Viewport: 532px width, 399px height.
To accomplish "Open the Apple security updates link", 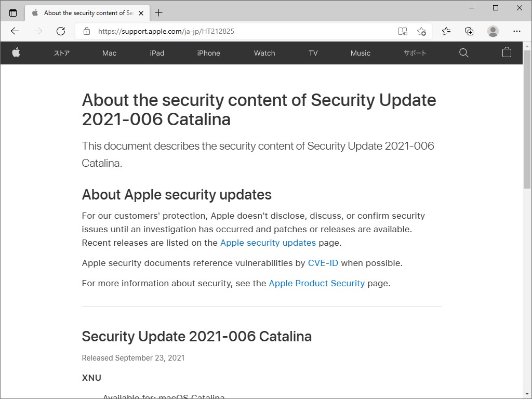I will point(268,243).
